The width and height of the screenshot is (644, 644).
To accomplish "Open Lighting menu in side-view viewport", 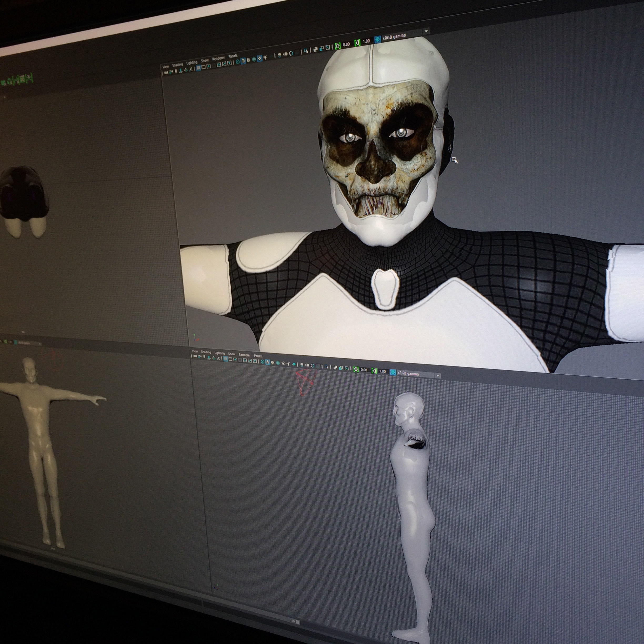I will pos(220,353).
